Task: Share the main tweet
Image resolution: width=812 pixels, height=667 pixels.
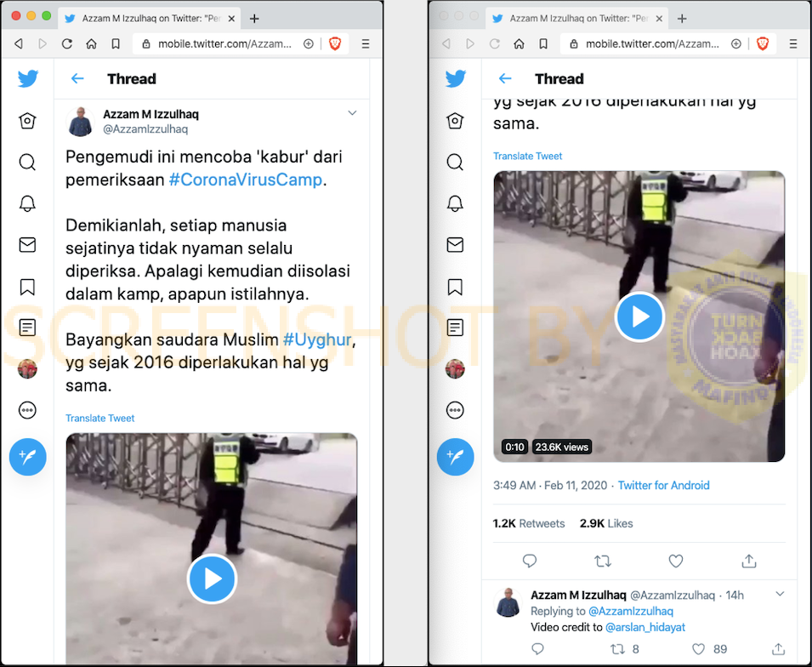Action: [x=749, y=561]
